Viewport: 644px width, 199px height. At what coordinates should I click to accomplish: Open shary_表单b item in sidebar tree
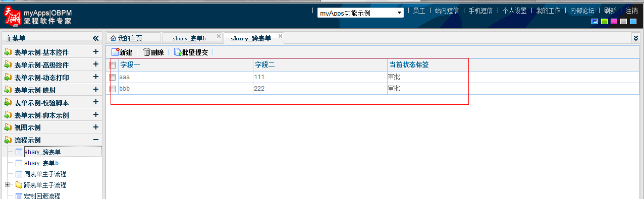pos(41,163)
